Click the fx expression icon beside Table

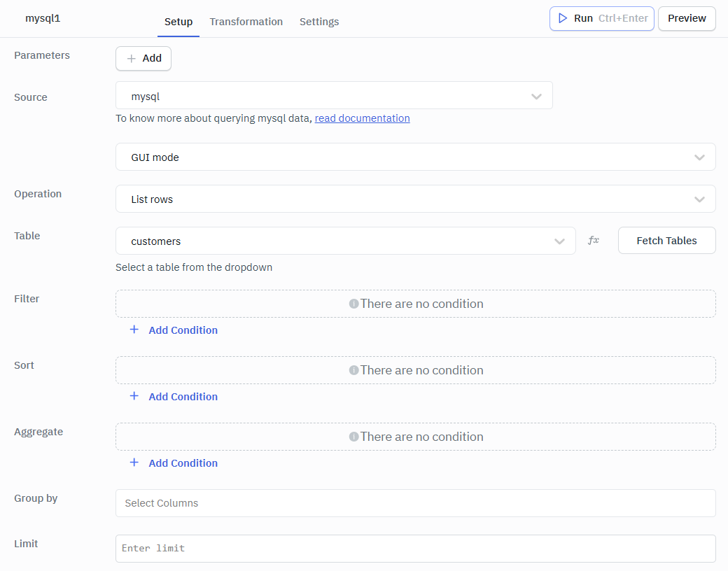click(594, 241)
